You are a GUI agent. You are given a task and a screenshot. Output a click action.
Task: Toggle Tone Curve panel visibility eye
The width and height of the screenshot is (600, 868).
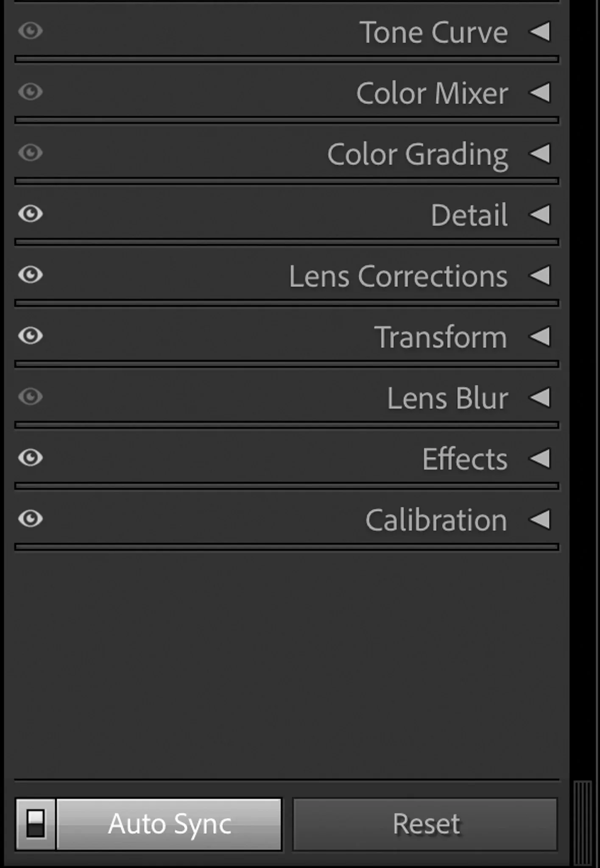[31, 31]
